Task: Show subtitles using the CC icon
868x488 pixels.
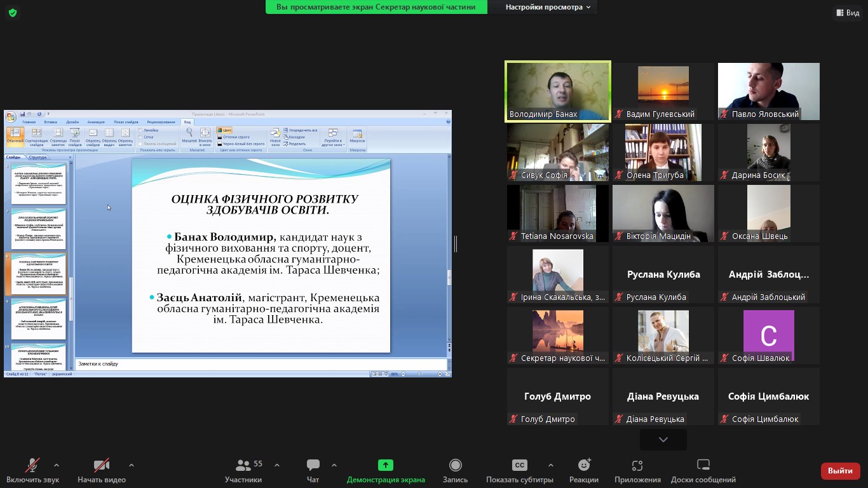Action: tap(519, 466)
